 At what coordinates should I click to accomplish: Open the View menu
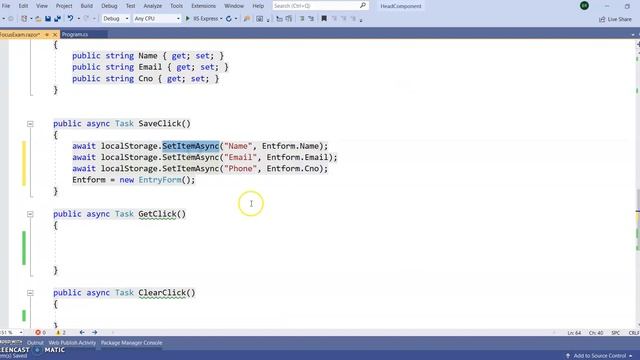pyautogui.click(x=42, y=6)
